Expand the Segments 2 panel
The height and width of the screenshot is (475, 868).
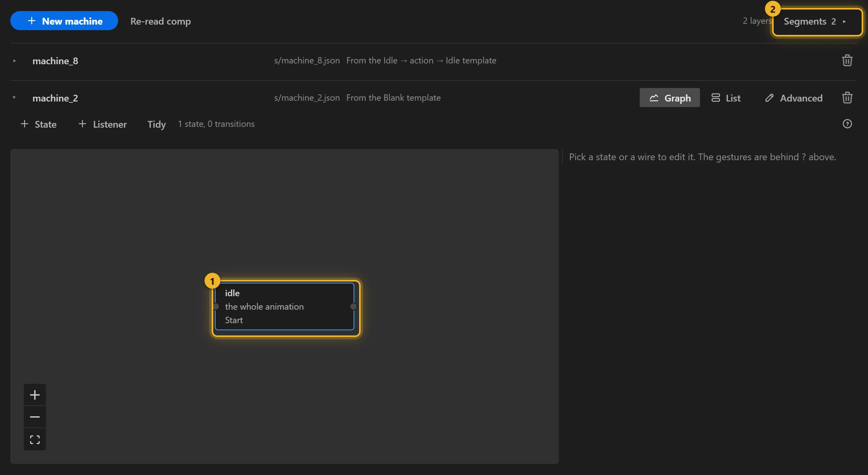click(817, 21)
